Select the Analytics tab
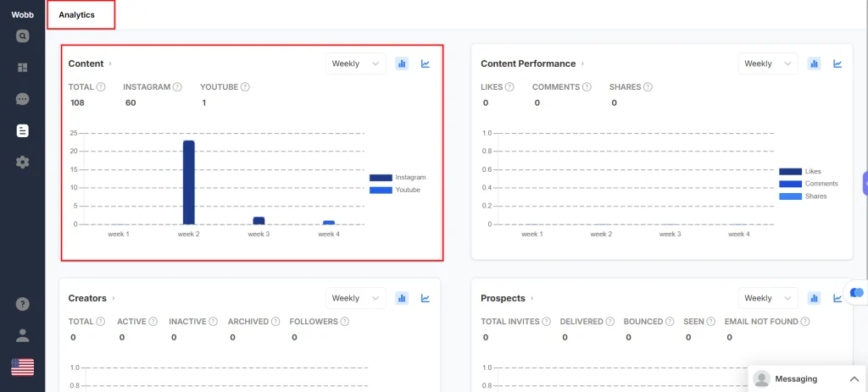This screenshot has height=392, width=868. (x=77, y=15)
